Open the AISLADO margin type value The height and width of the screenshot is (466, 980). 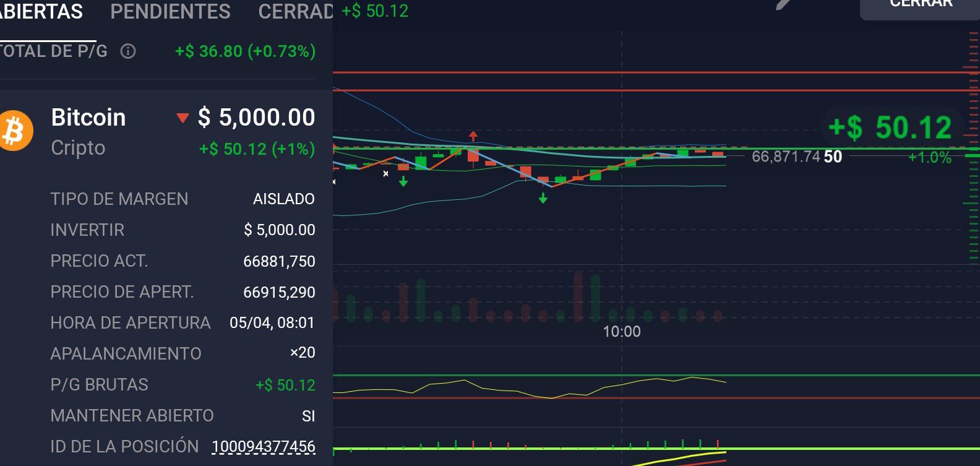283,199
